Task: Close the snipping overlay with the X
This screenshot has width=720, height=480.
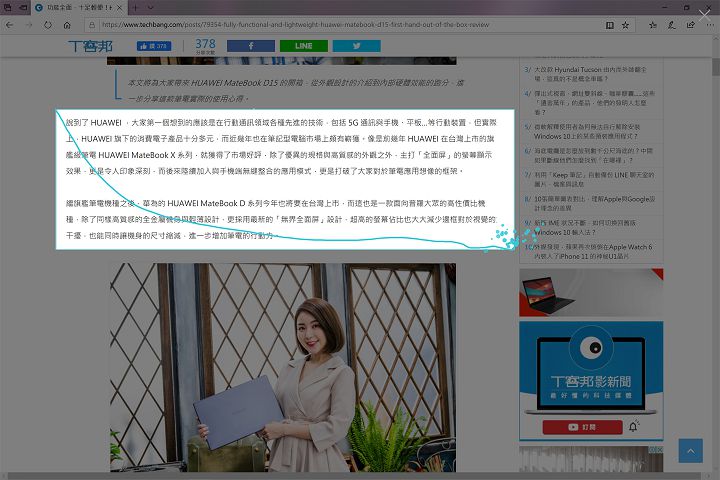Action: [704, 15]
